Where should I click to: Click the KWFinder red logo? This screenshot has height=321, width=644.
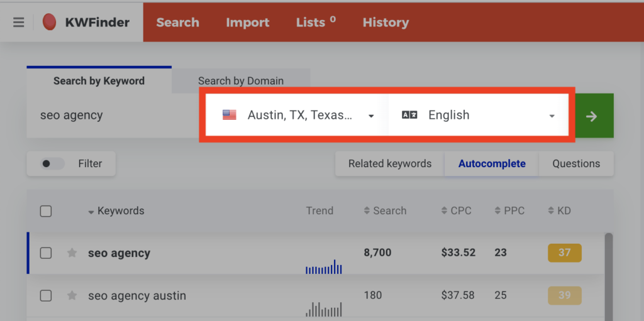49,22
